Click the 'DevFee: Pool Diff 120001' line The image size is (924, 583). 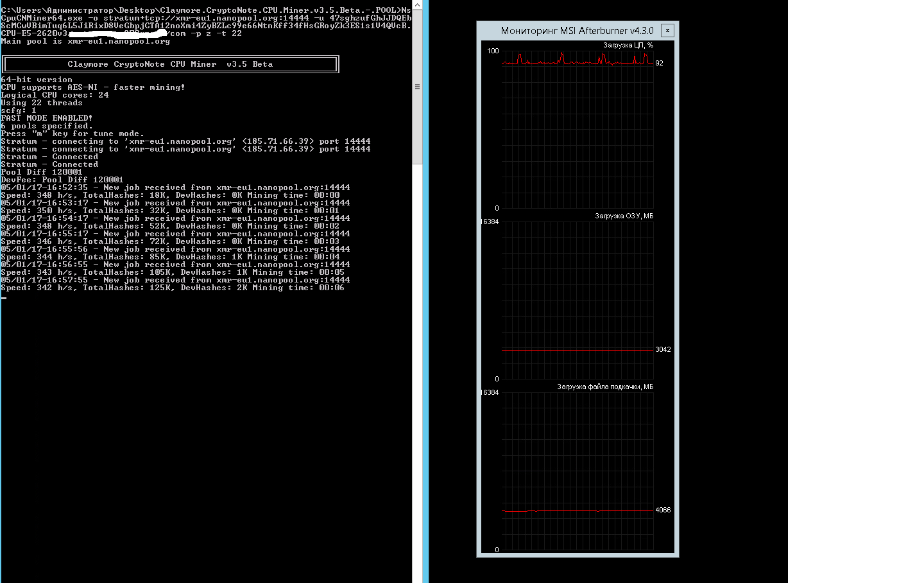tap(62, 180)
